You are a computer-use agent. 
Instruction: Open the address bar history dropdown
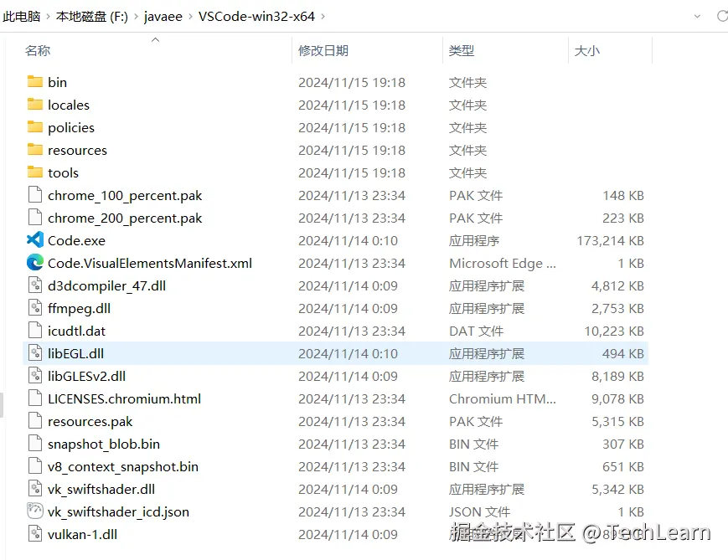697,16
